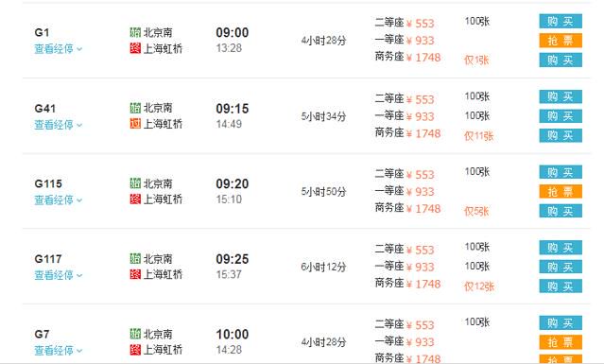Click the green origin icon for train G115
Viewport: 604px width, 364px height.
[x=135, y=183]
